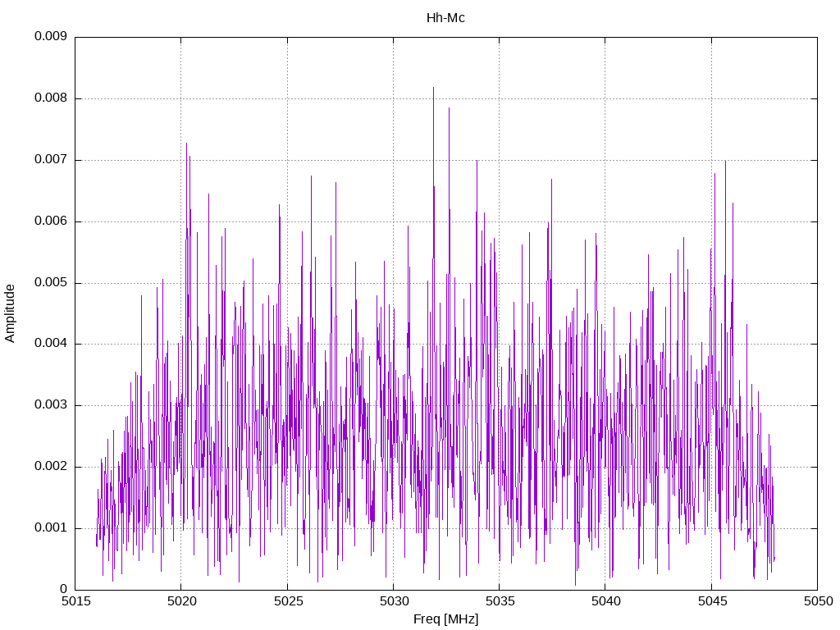
Task: Click y-axis tick label 0.001
Action: tap(51, 528)
